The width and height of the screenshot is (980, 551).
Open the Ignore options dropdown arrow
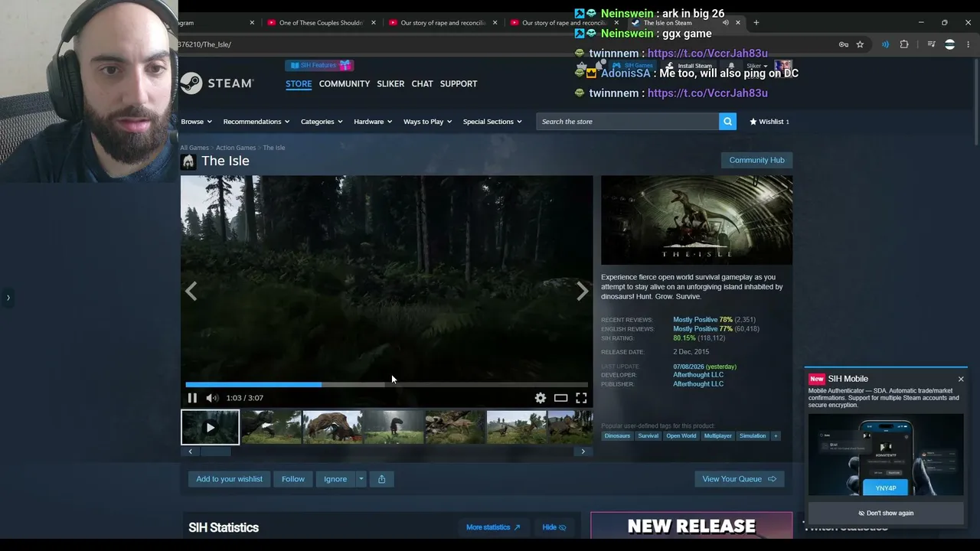[x=361, y=479]
